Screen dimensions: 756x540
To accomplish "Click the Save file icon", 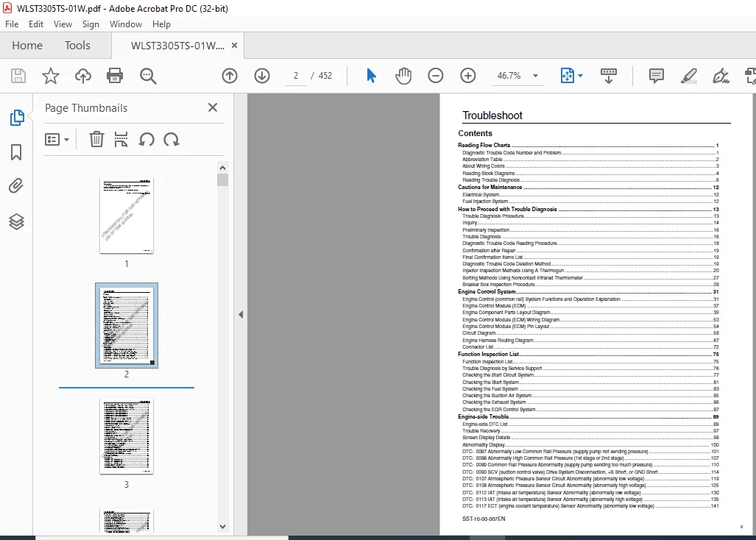I will click(x=18, y=76).
